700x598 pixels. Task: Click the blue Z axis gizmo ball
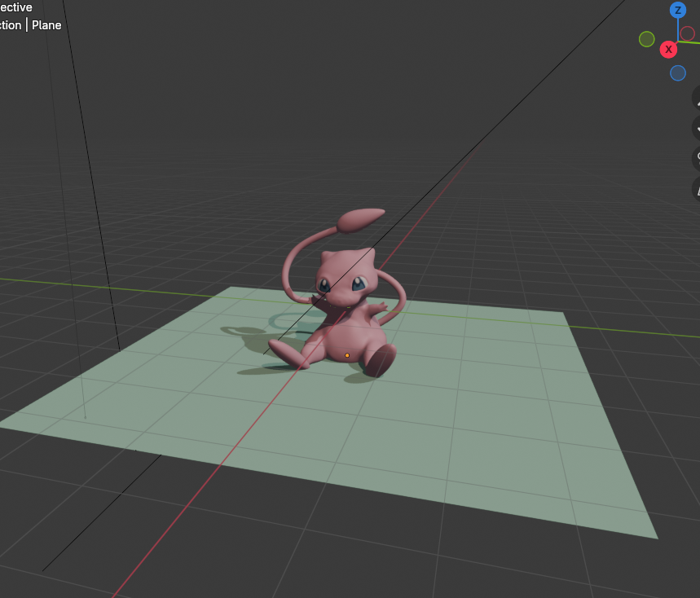[x=678, y=10]
